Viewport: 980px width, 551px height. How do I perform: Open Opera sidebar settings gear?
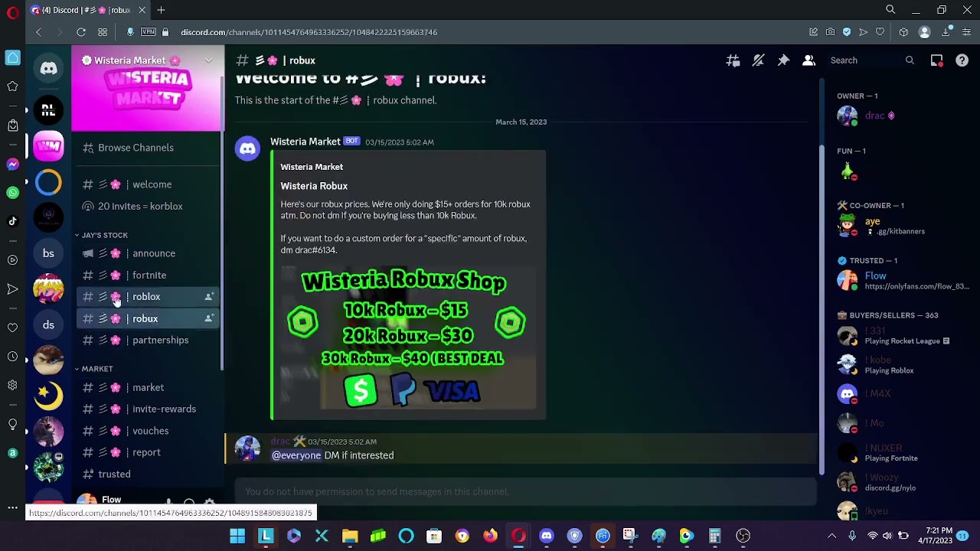pos(12,385)
